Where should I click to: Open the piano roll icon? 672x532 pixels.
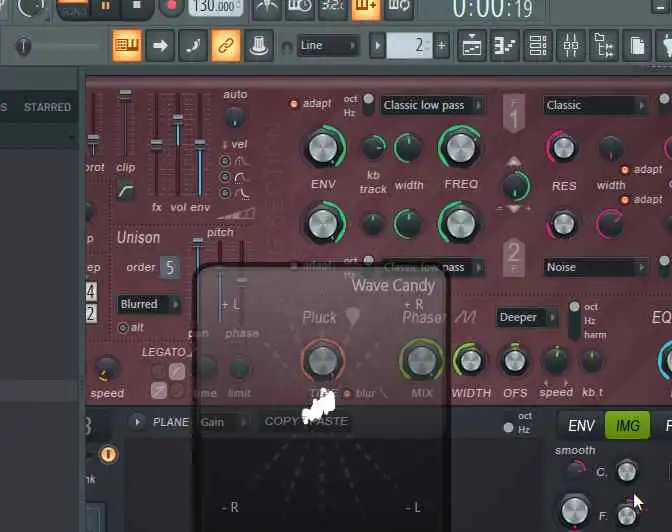tap(504, 45)
